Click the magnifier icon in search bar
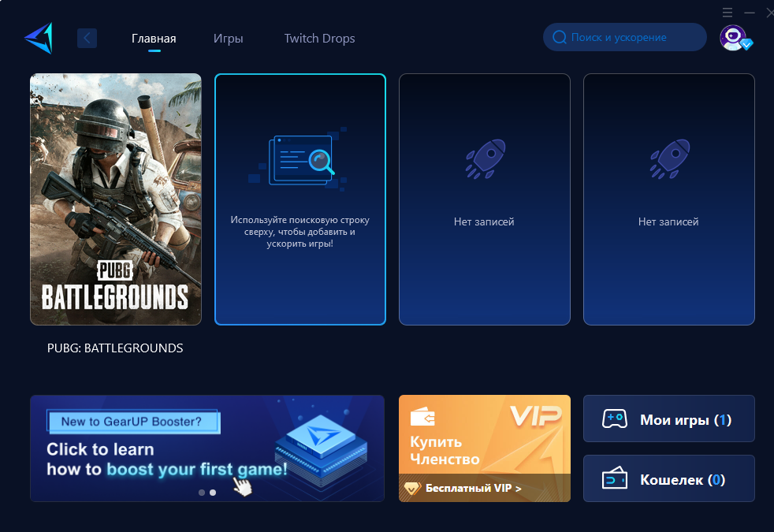 [560, 37]
